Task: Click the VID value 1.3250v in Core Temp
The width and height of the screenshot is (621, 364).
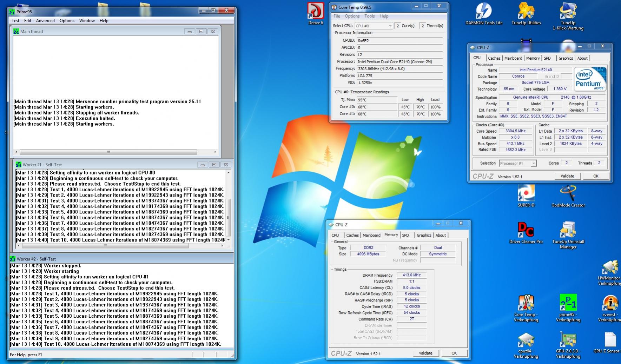Action: click(x=400, y=82)
